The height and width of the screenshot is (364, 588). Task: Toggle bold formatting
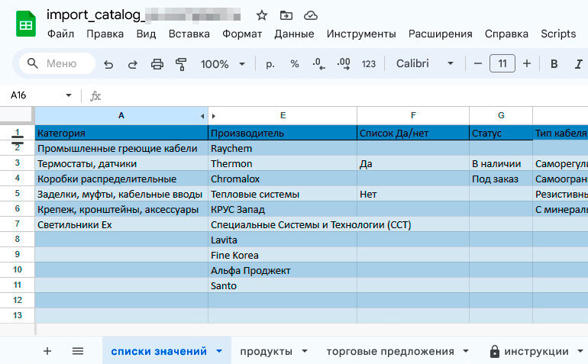554,64
